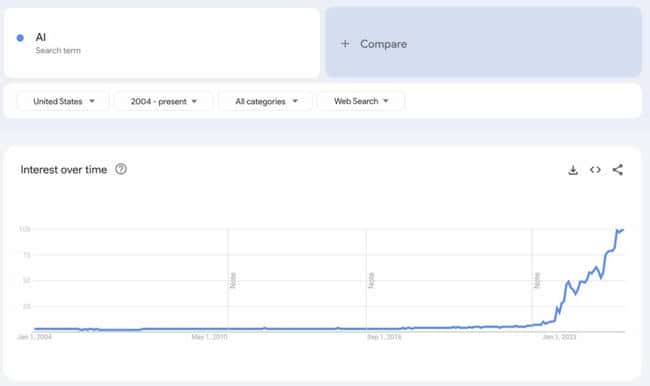Edit the AI search term field
650x386 pixels.
coord(162,43)
